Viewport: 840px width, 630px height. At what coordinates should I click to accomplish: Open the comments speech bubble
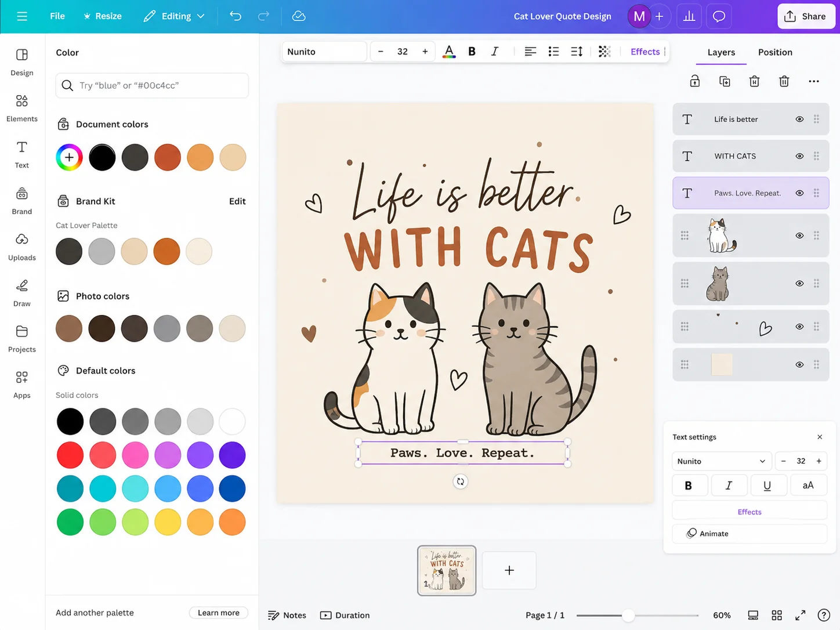pyautogui.click(x=719, y=16)
